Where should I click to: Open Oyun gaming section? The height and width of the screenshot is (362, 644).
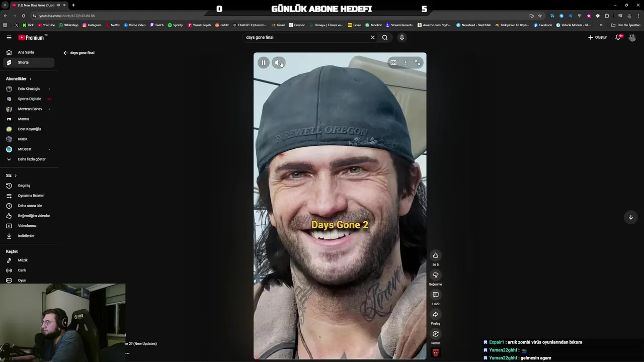28,281
